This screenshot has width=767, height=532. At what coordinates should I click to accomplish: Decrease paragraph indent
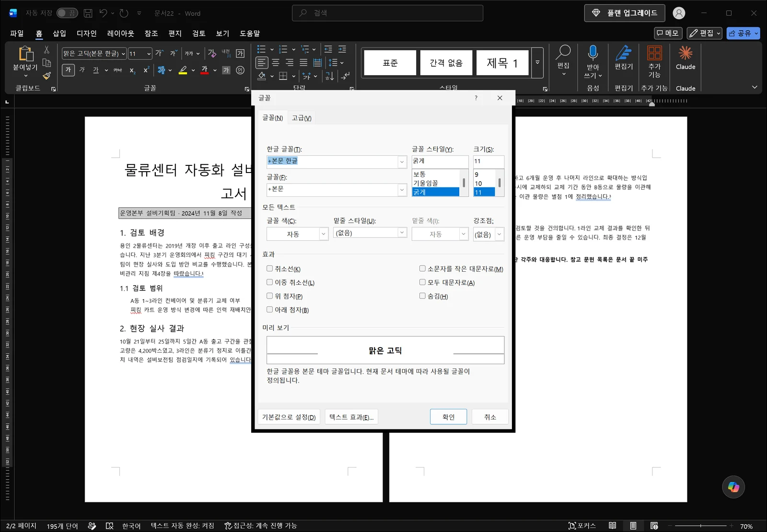coord(328,49)
